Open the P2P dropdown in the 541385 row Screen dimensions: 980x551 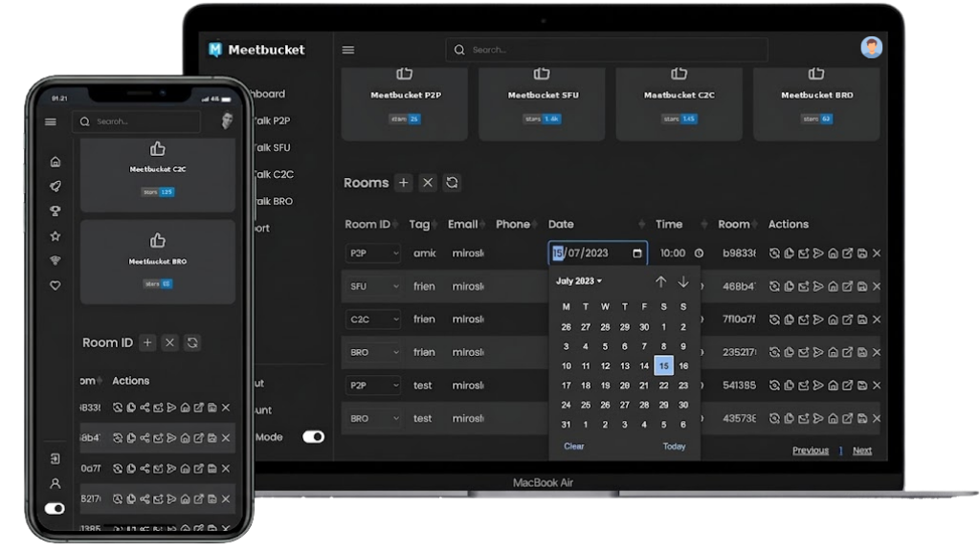coord(373,386)
